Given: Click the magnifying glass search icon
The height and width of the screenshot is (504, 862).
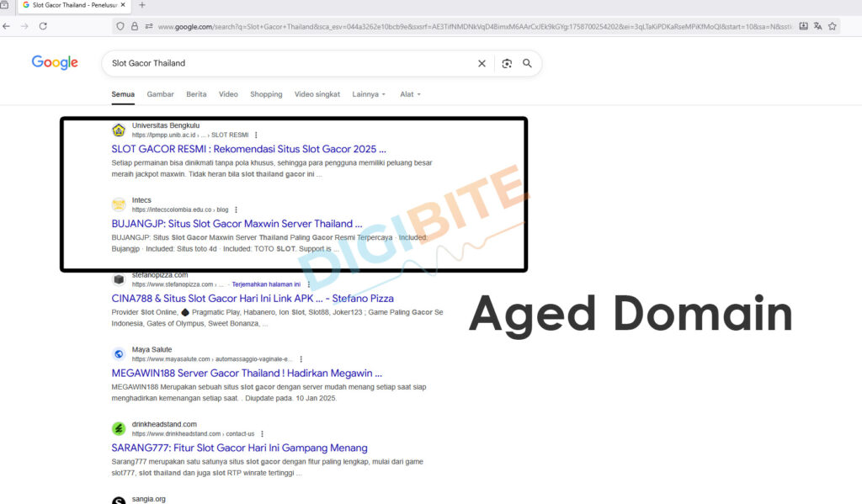Looking at the screenshot, I should pos(528,63).
